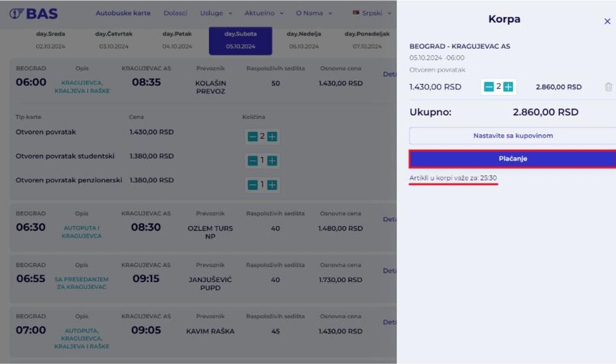
Task: Expand the Usluge dropdown menu
Action: pyautogui.click(x=216, y=13)
